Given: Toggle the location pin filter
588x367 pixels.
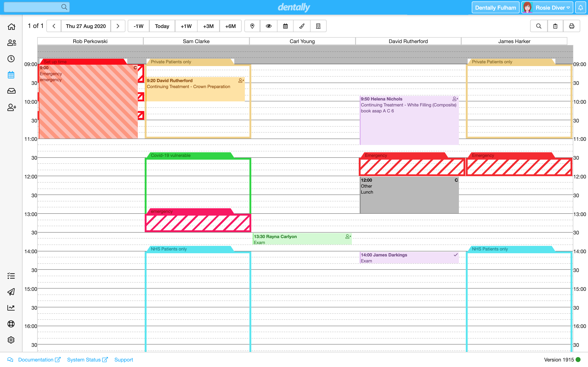Looking at the screenshot, I should 252,26.
